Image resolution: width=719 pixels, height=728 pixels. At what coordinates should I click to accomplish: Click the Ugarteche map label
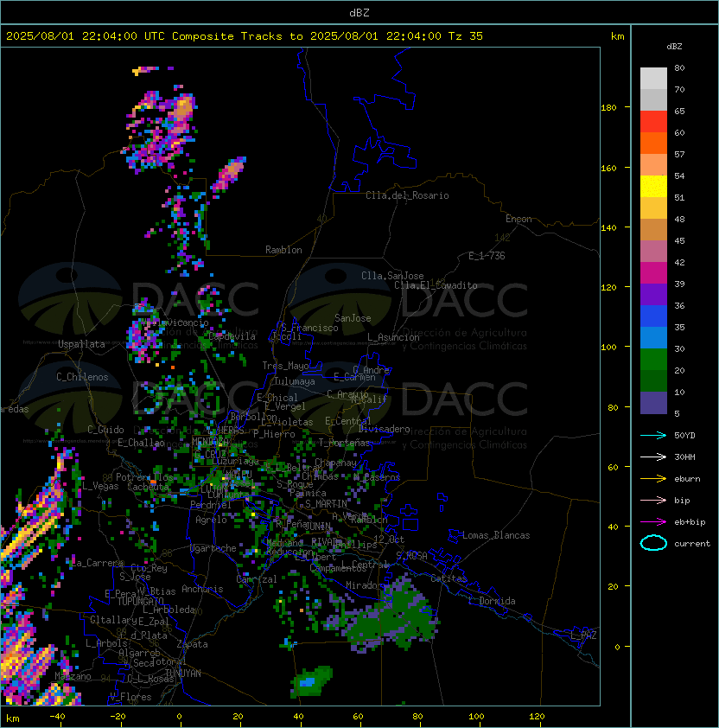tap(213, 548)
